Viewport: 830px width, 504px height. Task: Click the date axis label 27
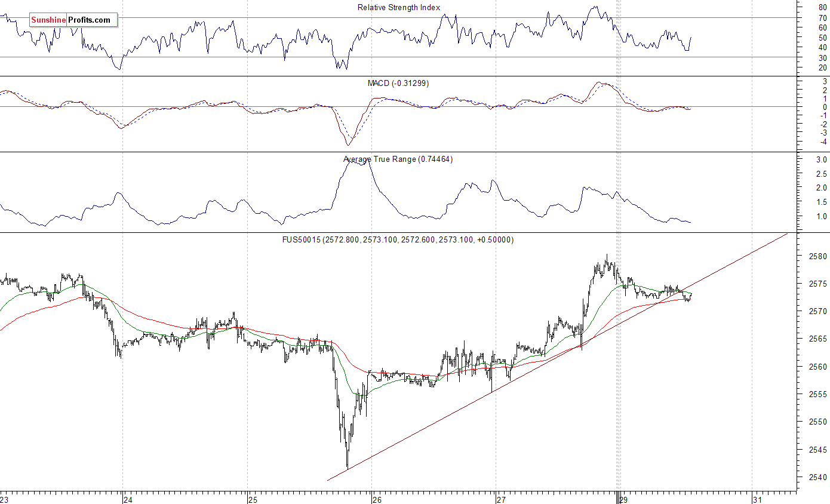pyautogui.click(x=501, y=499)
